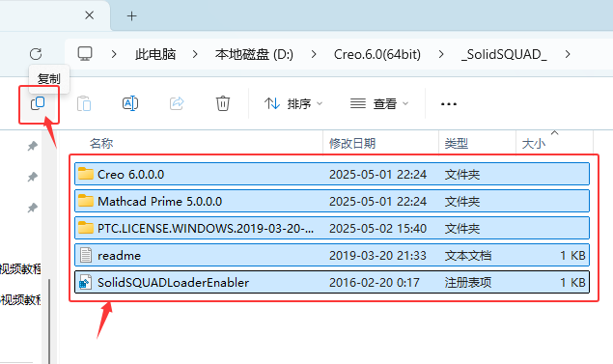Expand chevron after _SolidSQUAD_
613x364 pixels.
[x=568, y=54]
